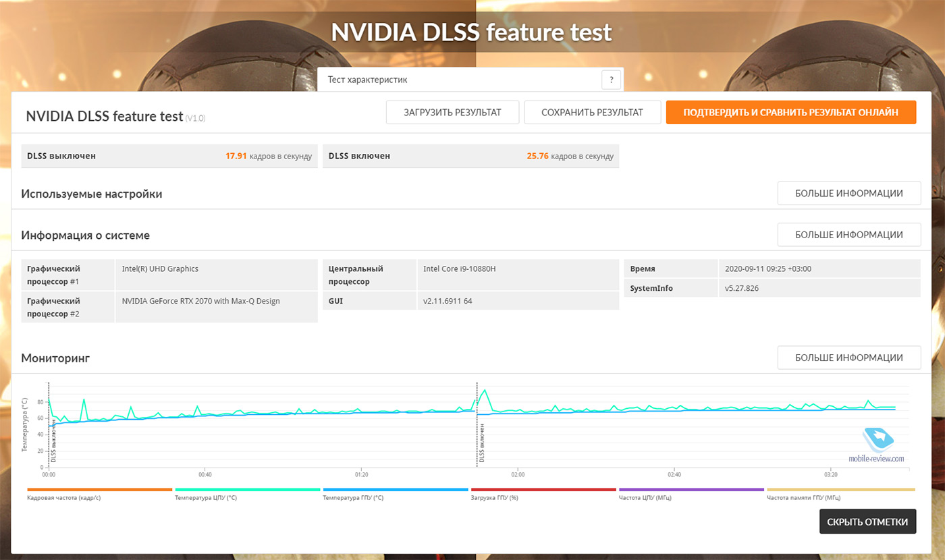Click ЗАГРУЗИТЬ РЕЗУЛЬТАТ button
The height and width of the screenshot is (560, 945).
[452, 113]
